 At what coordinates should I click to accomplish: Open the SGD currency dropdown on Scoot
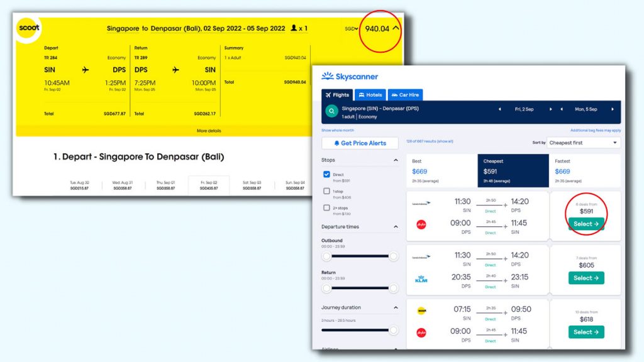click(x=352, y=29)
